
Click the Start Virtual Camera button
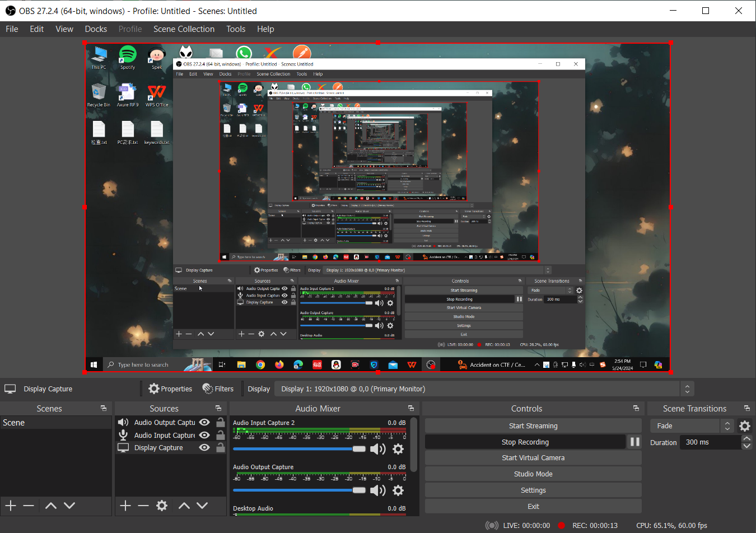(533, 458)
